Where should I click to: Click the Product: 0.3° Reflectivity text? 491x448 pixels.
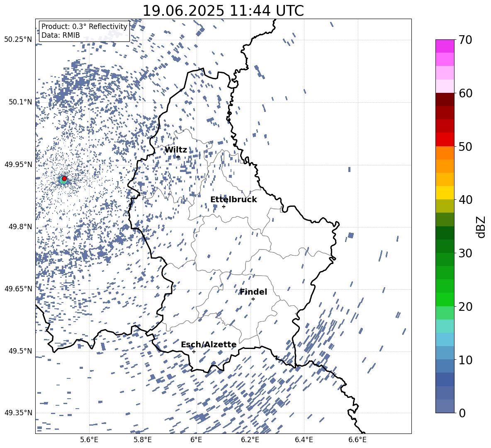click(84, 27)
